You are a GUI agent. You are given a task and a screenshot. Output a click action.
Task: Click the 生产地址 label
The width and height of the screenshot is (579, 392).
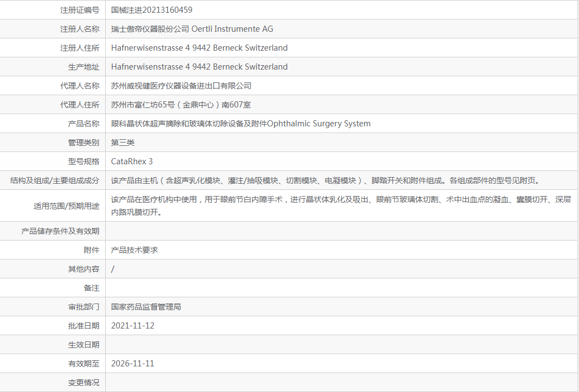(84, 67)
